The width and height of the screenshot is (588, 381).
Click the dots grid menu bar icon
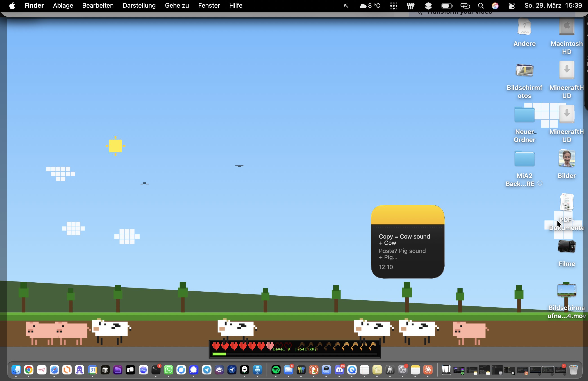coord(394,6)
